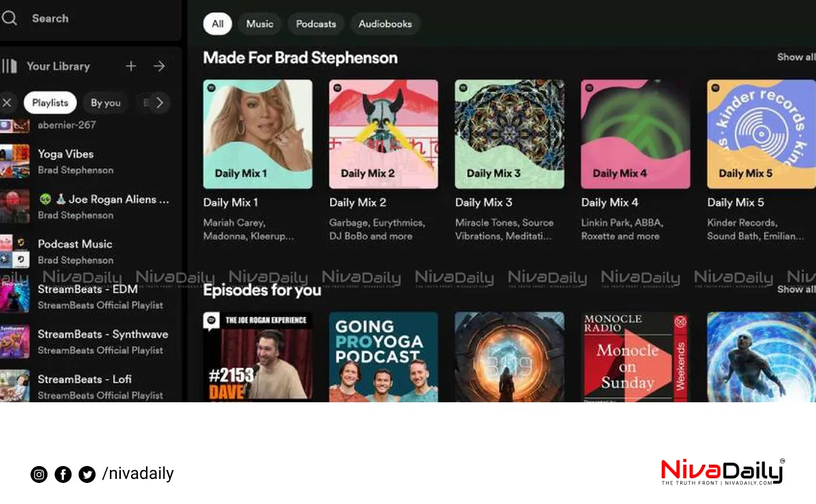Click the Daily Mix 3 title text
This screenshot has width=816, height=504.
[x=484, y=202]
